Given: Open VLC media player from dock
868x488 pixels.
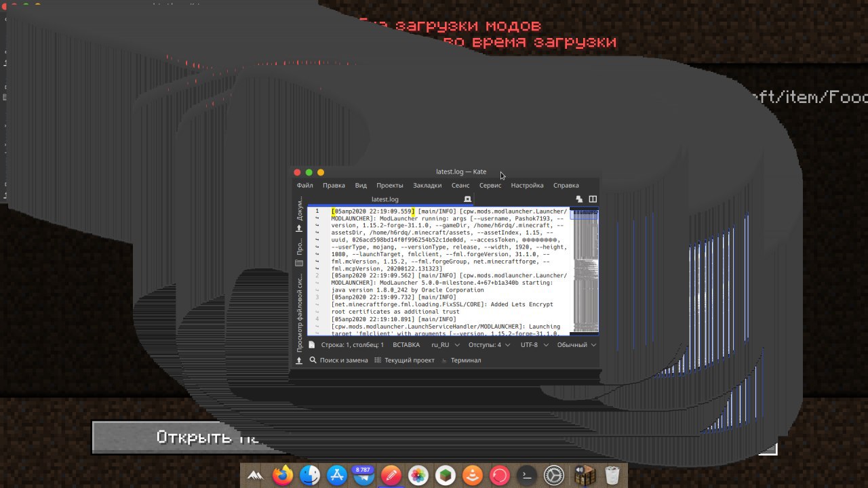Looking at the screenshot, I should pyautogui.click(x=473, y=476).
